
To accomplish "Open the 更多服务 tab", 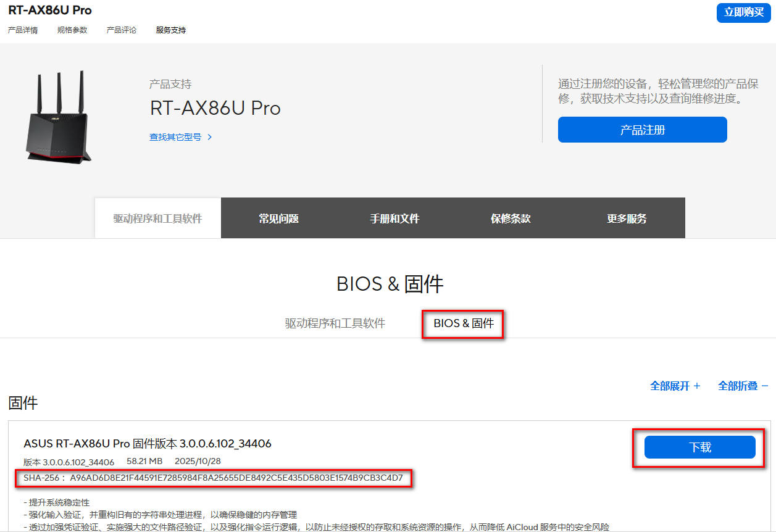I will 627,218.
